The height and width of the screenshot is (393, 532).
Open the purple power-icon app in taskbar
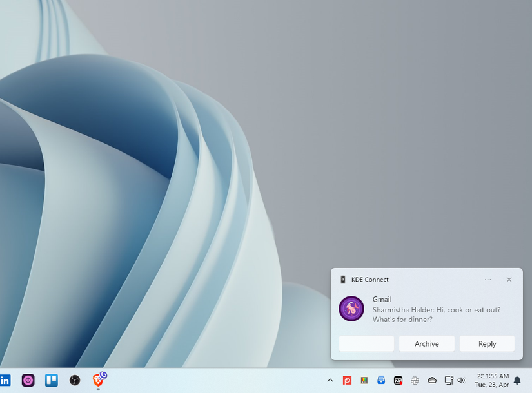(28, 380)
